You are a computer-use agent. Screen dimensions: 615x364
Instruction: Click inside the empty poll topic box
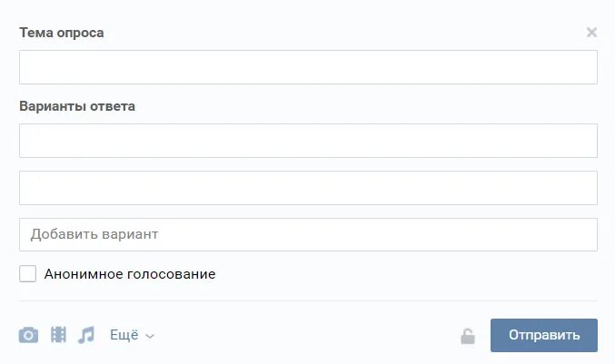(308, 67)
